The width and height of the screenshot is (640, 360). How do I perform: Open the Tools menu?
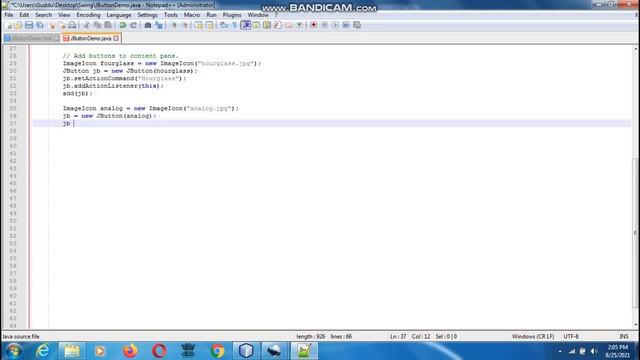[x=171, y=15]
